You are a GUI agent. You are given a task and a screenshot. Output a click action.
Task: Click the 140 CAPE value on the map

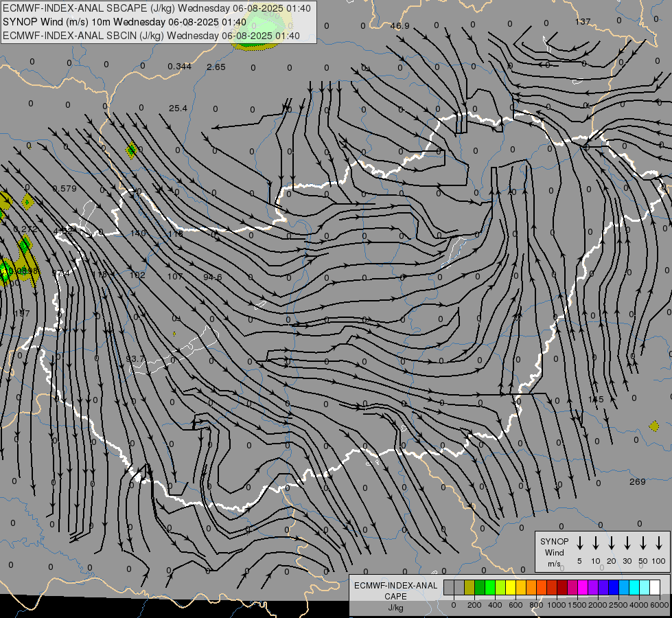tap(138, 233)
